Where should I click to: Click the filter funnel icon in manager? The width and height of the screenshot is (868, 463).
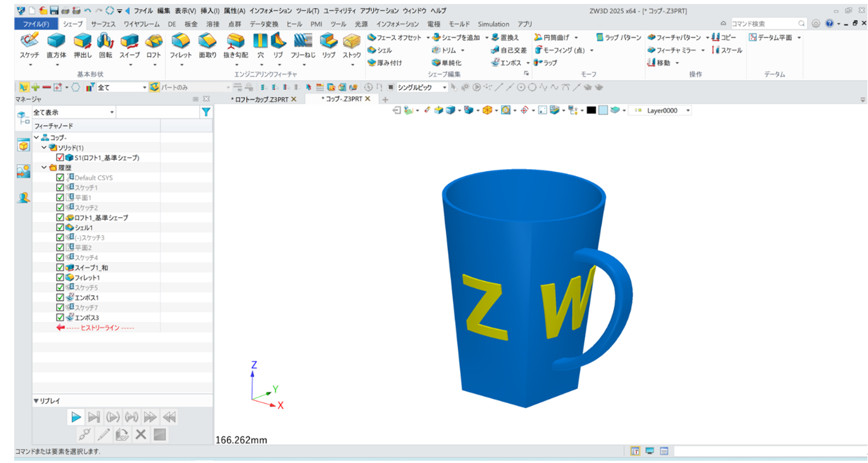(206, 113)
